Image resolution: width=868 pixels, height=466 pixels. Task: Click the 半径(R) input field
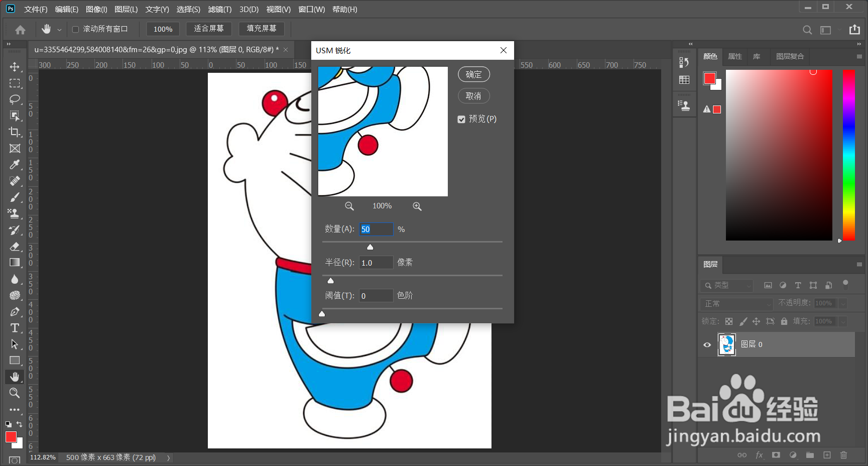(x=376, y=263)
